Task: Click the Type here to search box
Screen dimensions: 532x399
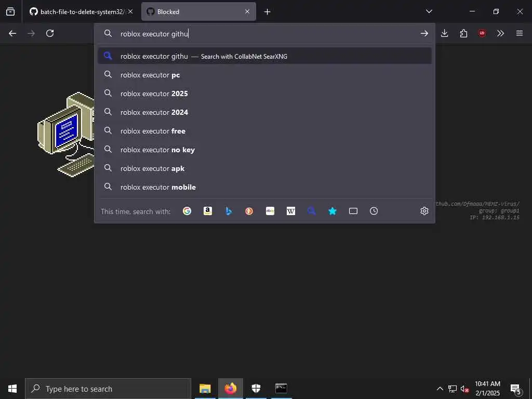Action: coord(108,389)
